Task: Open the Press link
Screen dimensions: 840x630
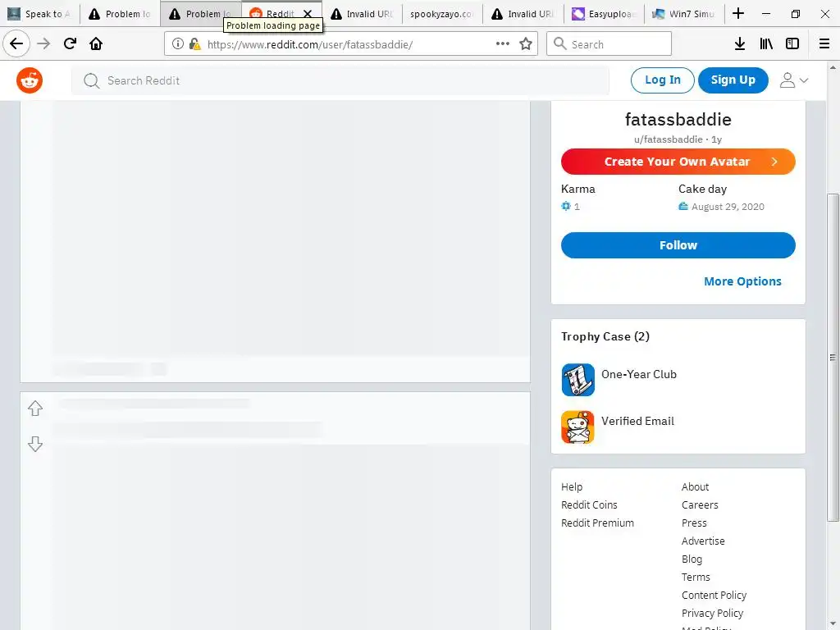Action: (694, 523)
